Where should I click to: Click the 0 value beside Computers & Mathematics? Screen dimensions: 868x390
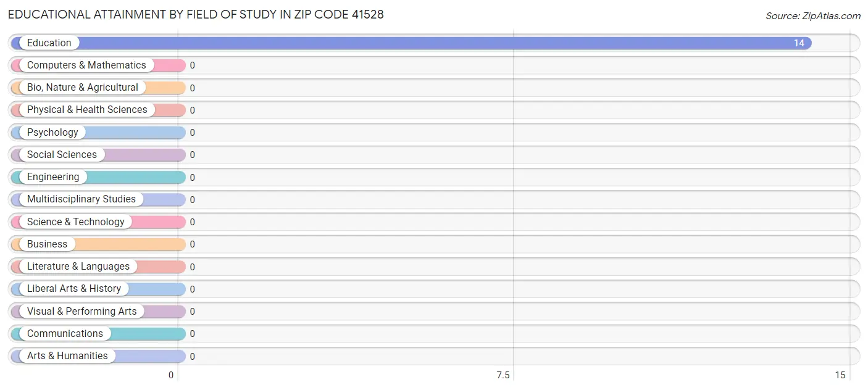[x=193, y=65]
